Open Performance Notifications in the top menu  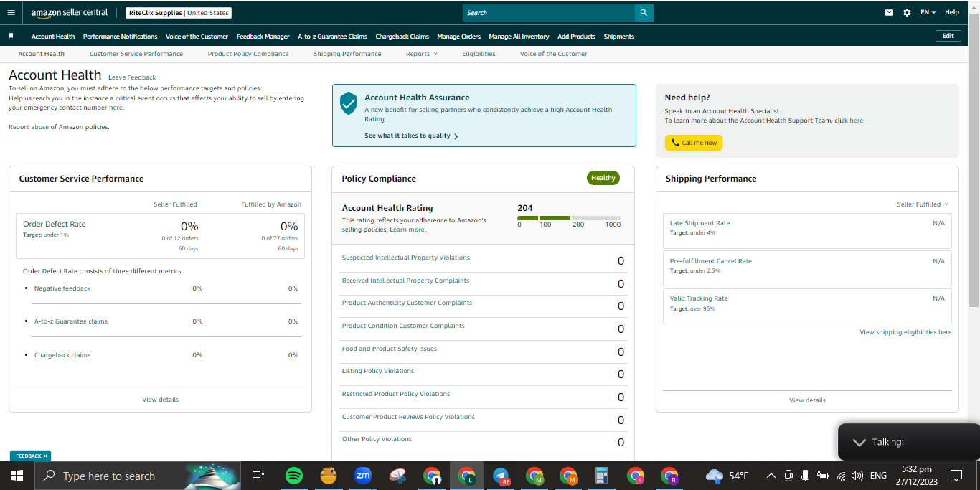pyautogui.click(x=120, y=37)
